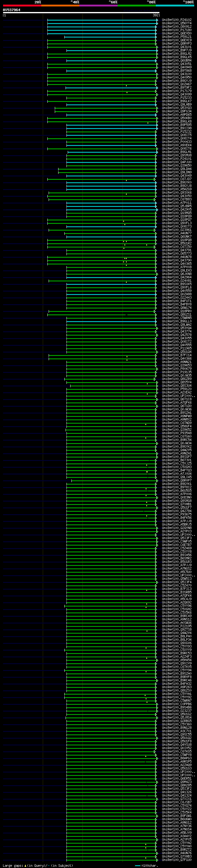Click the yellow gap marker on the UniRef100_B9GLK8 bar
Viewport: 197px width, 868px height.
point(148,123)
